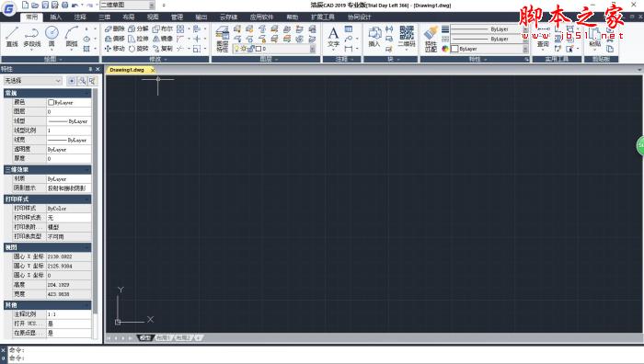Screen dimensions: 644x364
Task: Click the 特性匹配 match properties tool
Action: (431, 40)
